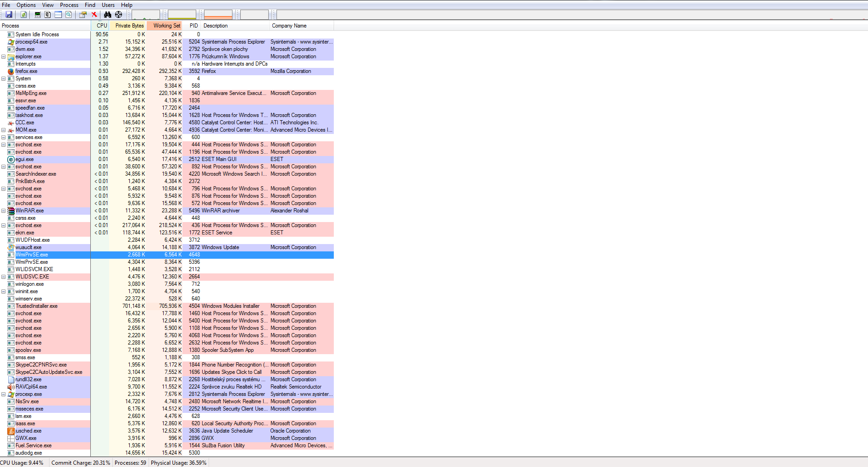Select the spoolsv.exe process row
Viewport: 868px width, 467px height.
[x=167, y=350]
